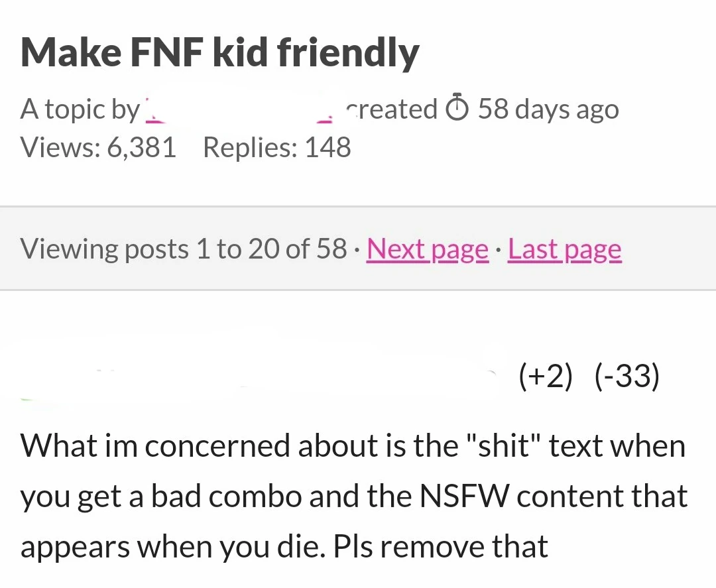Screen dimensions: 716x588
Task: Open the Next page link
Action: click(427, 249)
